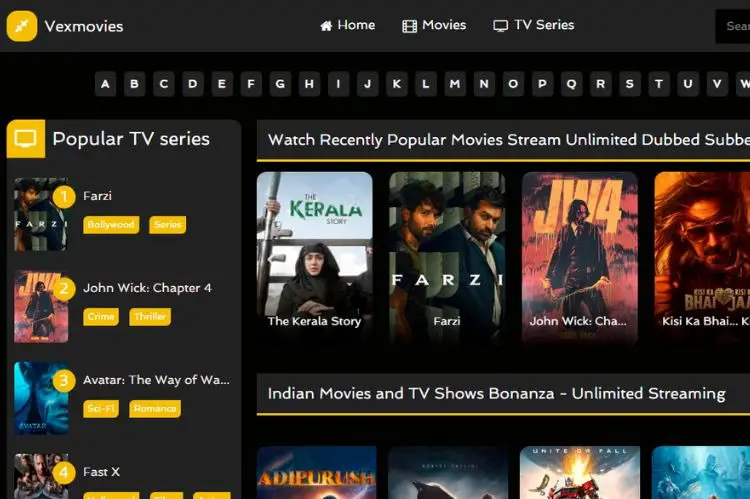Viewport: 750px width, 499px height.
Task: Open the Vexmovies site title link
Action: coord(84,26)
